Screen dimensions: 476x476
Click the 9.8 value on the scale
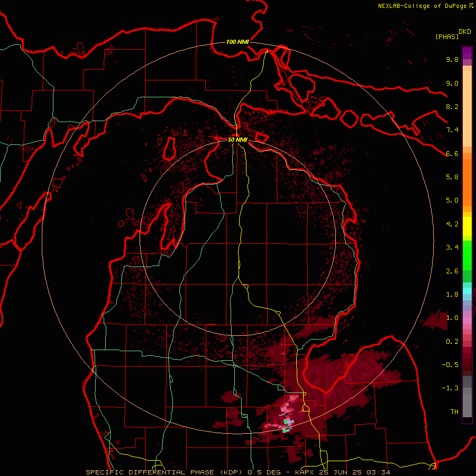(452, 59)
